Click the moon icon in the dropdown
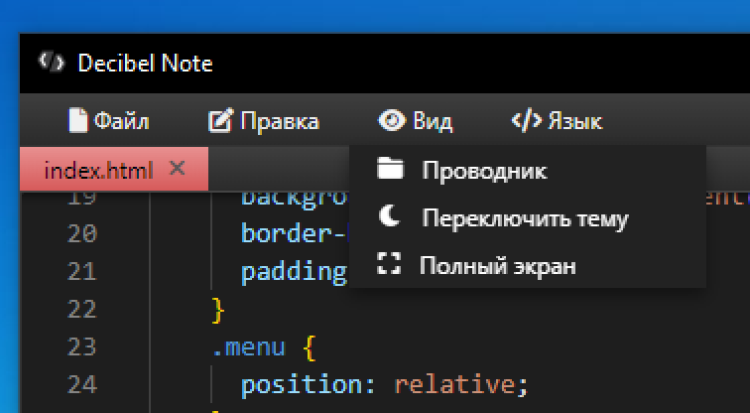Viewport: 750px width, 413px height. (389, 218)
